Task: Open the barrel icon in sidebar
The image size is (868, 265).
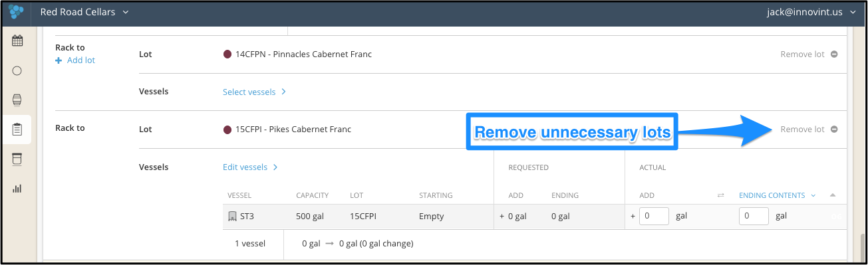Action: click(17, 100)
